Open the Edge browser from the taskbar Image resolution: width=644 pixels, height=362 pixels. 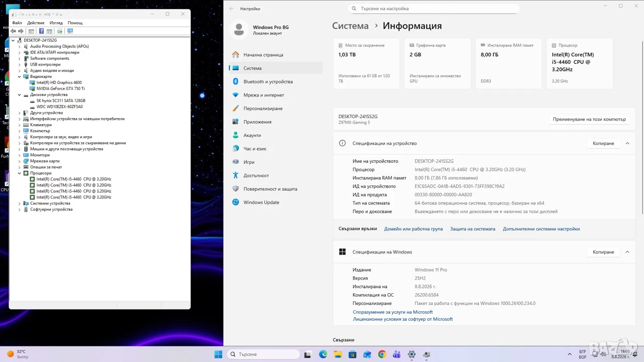pos(323,354)
